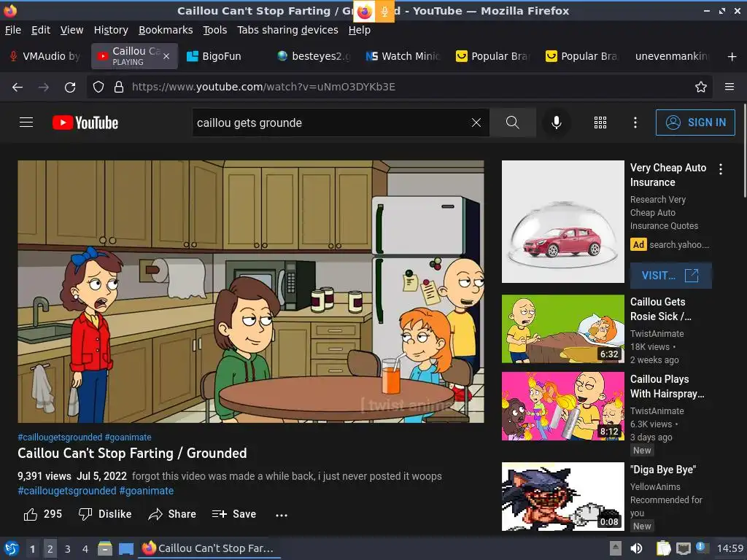Go back with the browser back arrow
This screenshot has width=747, height=560.
18,87
